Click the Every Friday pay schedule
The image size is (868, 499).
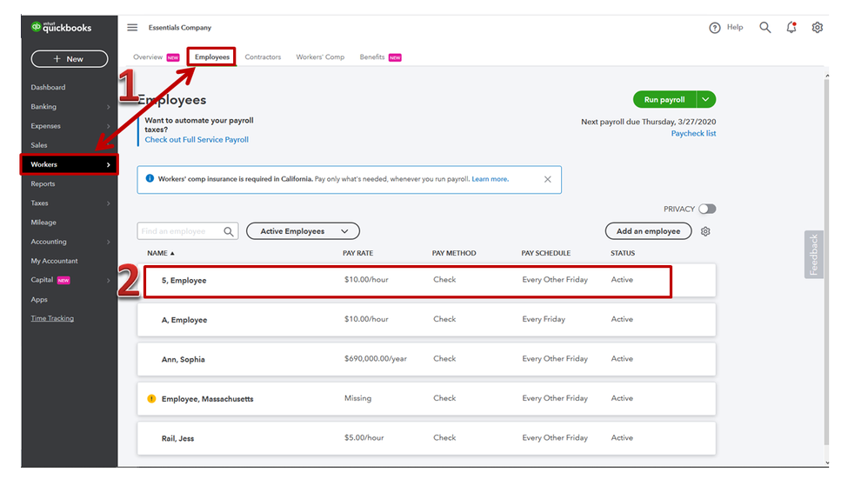(x=544, y=319)
